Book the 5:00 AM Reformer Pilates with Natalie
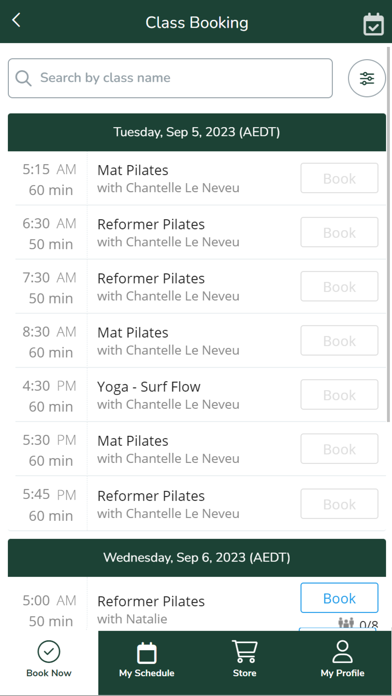The height and width of the screenshot is (696, 392). [339, 598]
